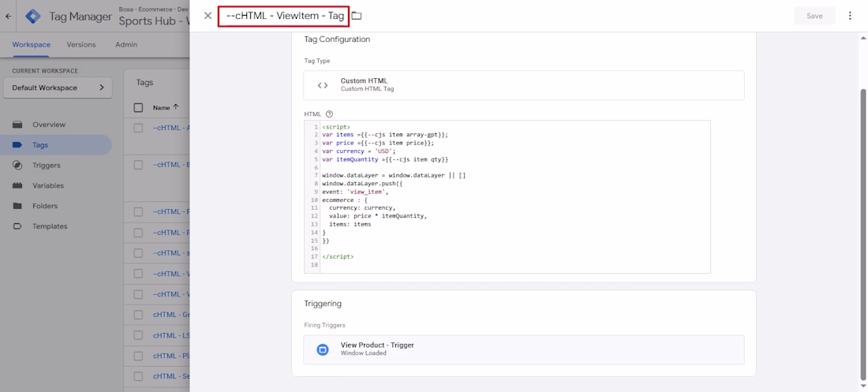Open Folders in the sidebar
Image resolution: width=868 pixels, height=392 pixels.
(45, 206)
